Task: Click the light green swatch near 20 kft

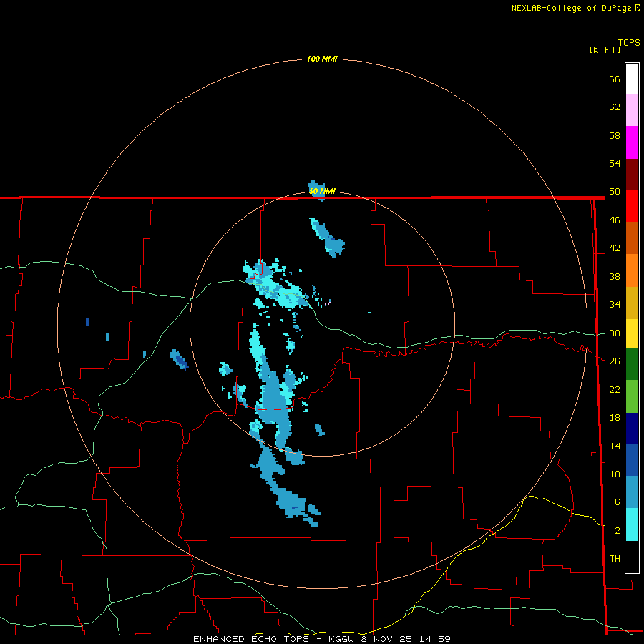Action: [x=632, y=396]
